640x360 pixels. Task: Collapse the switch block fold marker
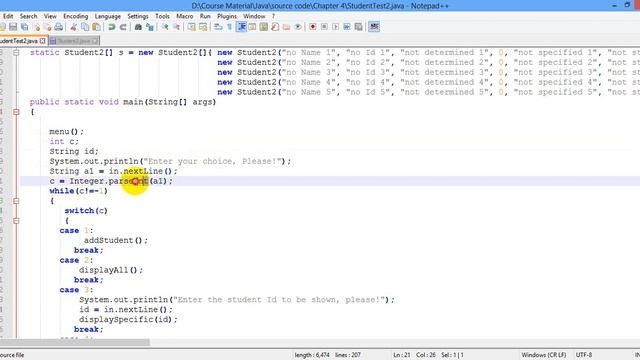click(16, 221)
